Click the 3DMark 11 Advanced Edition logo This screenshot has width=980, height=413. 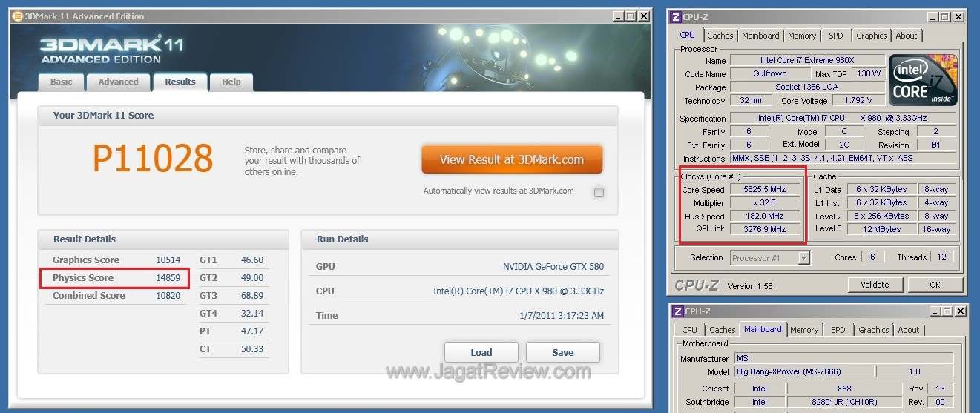[111, 50]
